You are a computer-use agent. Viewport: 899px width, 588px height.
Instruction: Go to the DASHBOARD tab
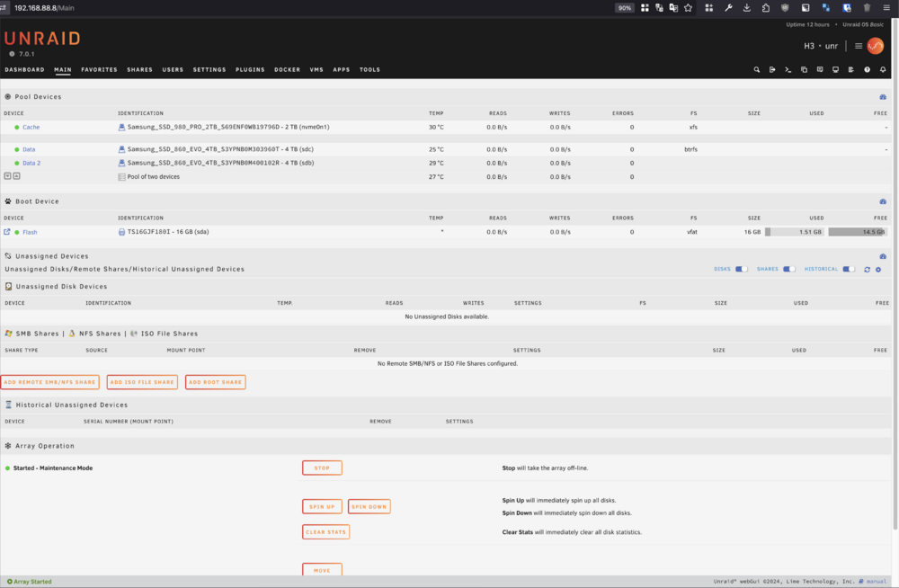coord(24,70)
